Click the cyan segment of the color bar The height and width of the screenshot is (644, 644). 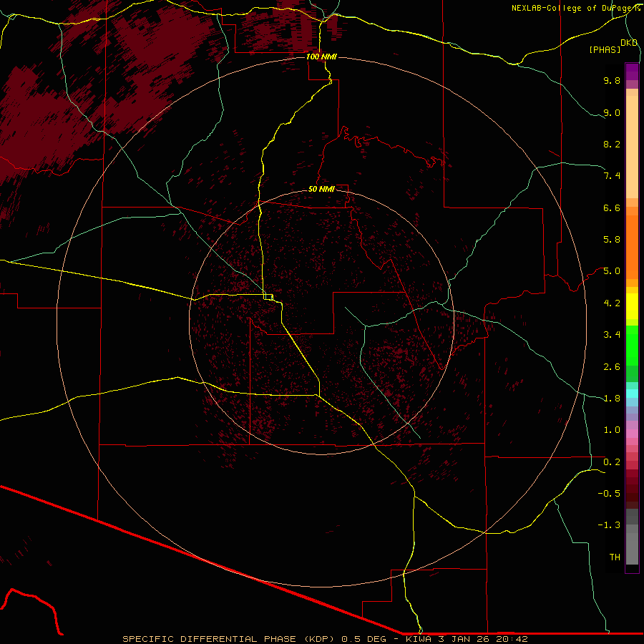[x=632, y=394]
